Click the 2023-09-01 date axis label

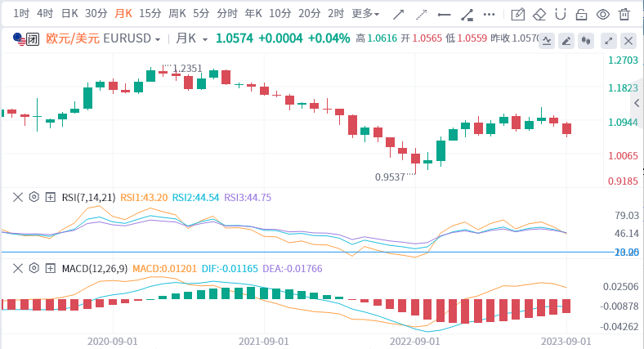[566, 342]
